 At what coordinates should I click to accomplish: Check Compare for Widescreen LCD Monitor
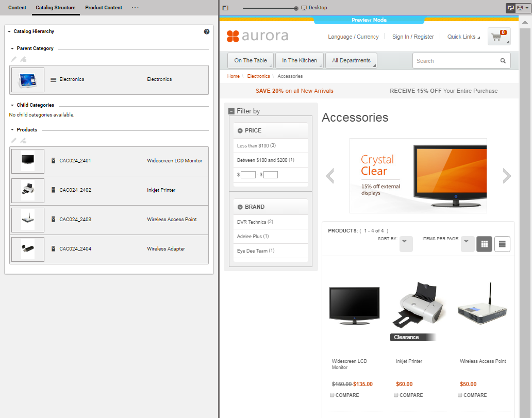(x=332, y=395)
